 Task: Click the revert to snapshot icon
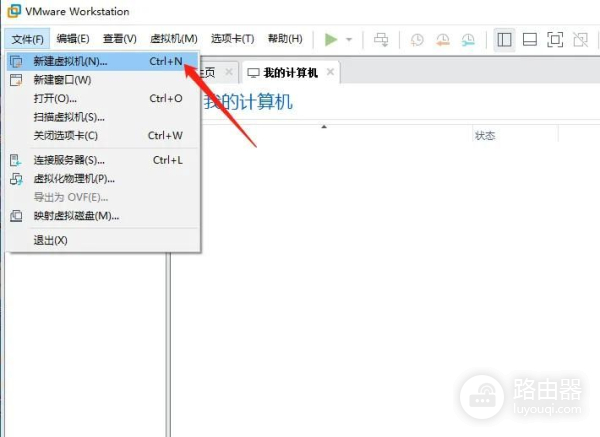coord(443,40)
